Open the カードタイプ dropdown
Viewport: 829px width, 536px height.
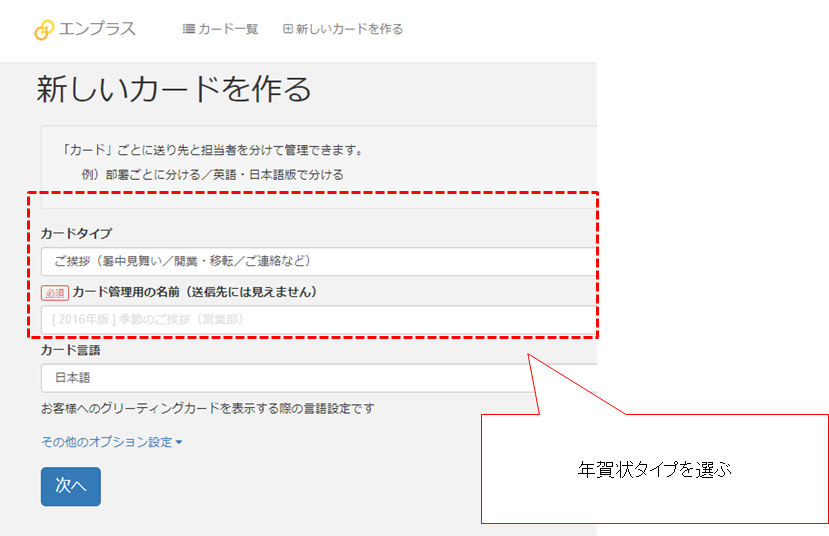(318, 262)
